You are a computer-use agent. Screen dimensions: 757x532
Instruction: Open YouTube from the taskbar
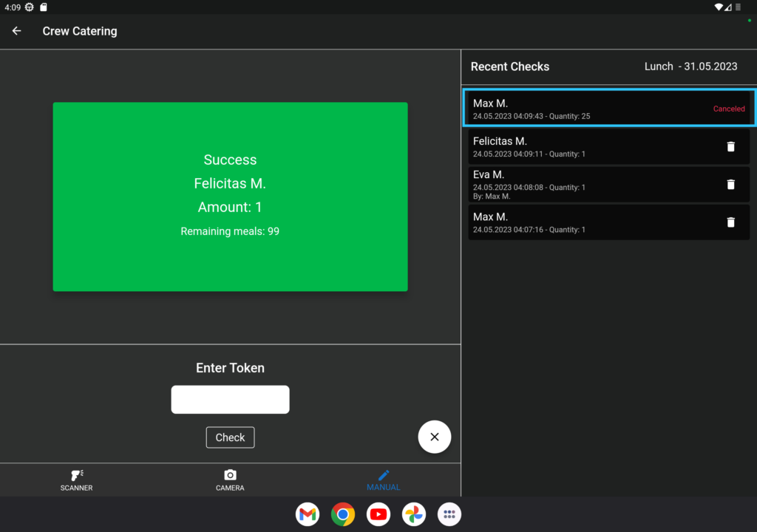(378, 514)
